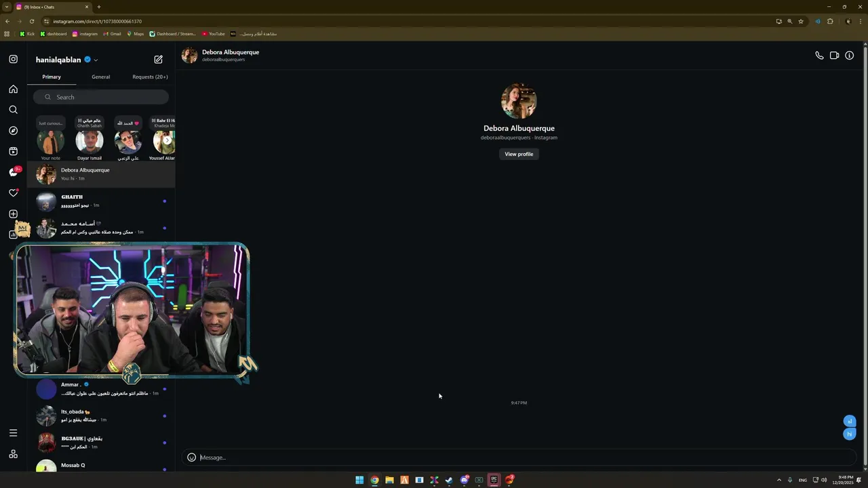Open the instagram bookmark
Screen dimensions: 868x488
point(85,34)
